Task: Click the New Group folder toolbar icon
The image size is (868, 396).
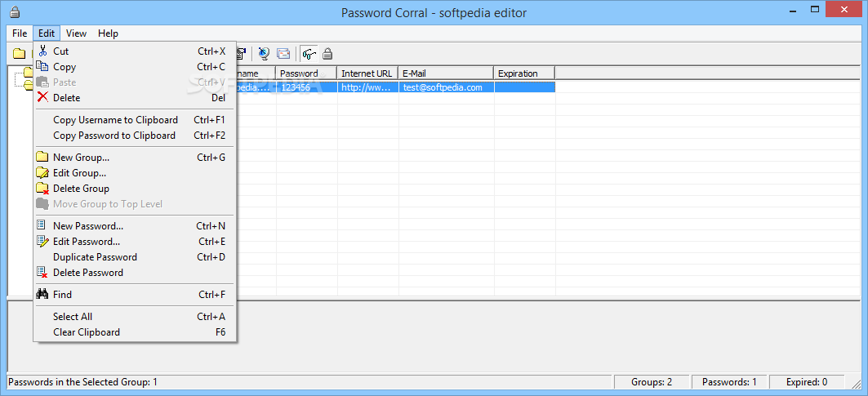Action: pyautogui.click(x=20, y=54)
